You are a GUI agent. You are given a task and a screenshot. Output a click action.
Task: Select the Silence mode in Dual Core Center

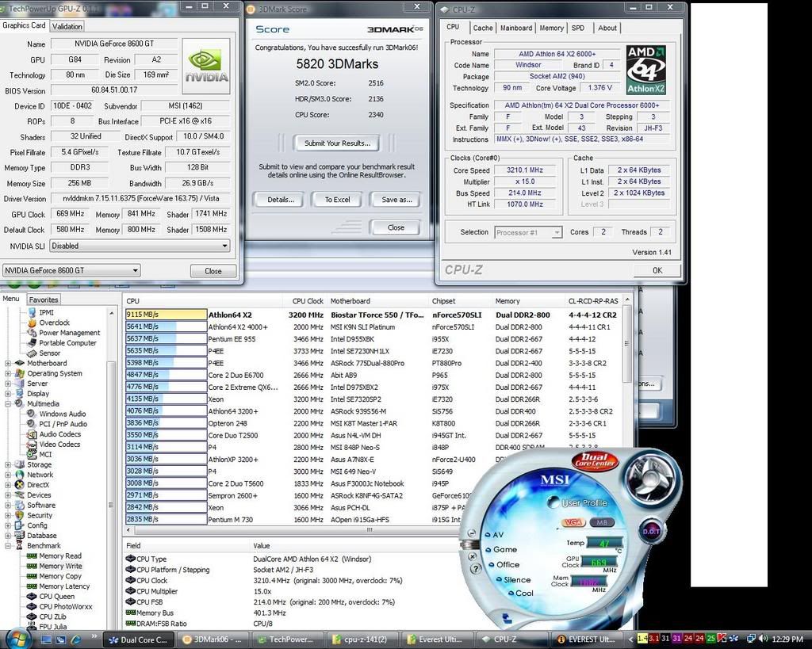(x=513, y=579)
